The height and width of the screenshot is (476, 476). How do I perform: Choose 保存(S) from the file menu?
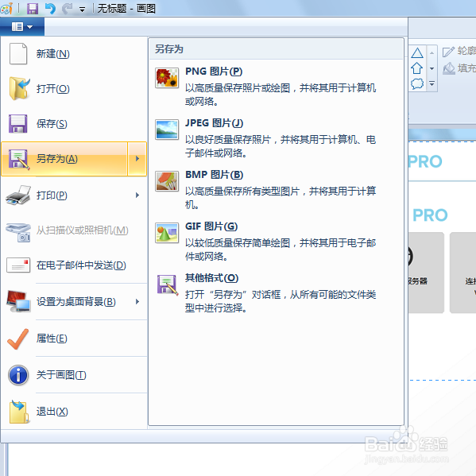tap(74, 124)
